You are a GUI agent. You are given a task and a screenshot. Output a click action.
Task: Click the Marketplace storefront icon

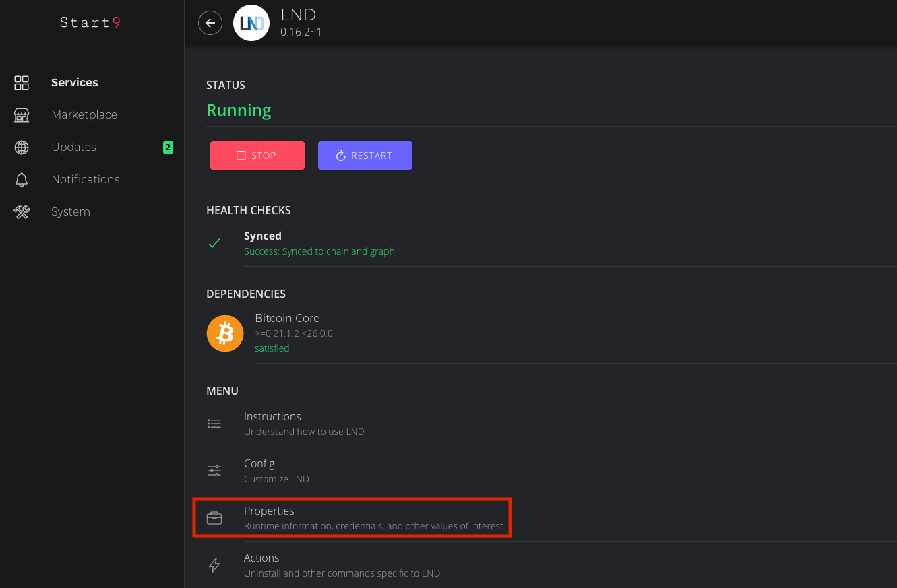[x=22, y=115]
